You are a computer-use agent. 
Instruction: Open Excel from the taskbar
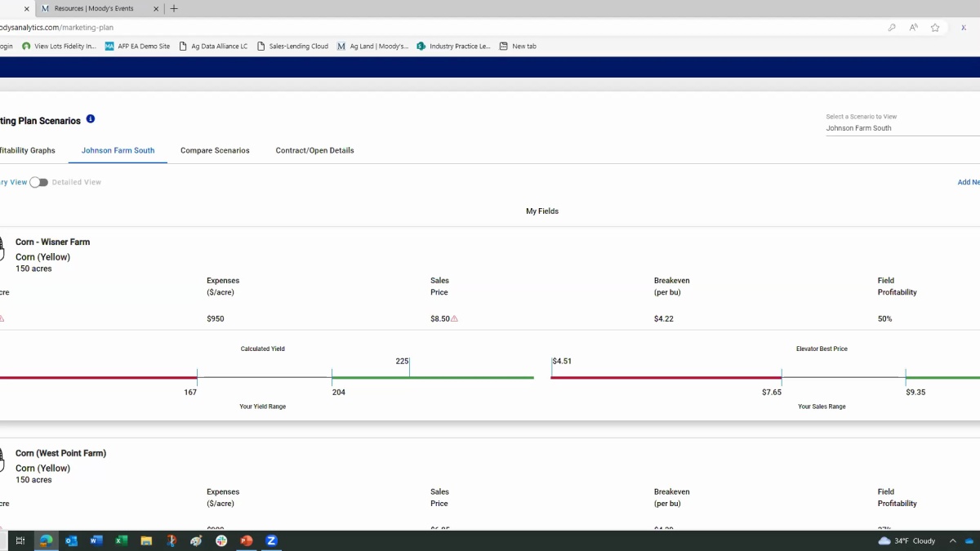121,540
